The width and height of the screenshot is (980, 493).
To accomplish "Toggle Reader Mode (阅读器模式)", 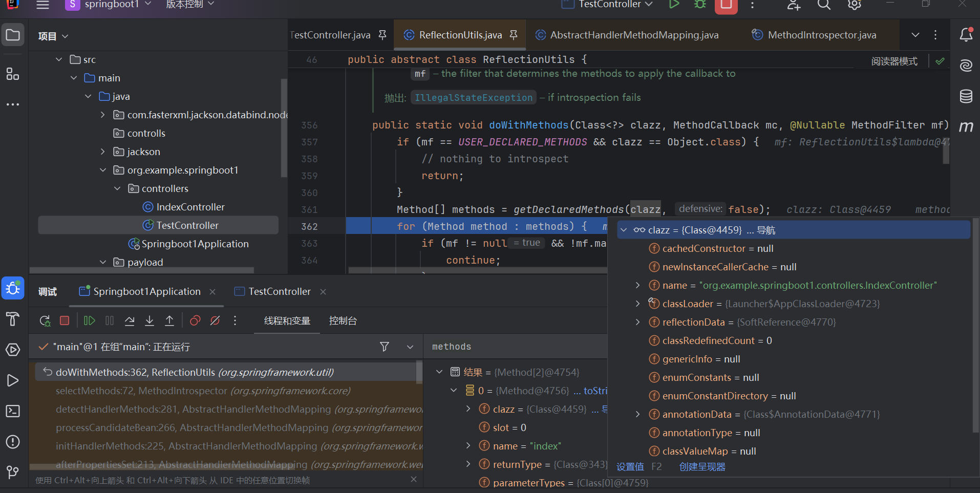I will (x=894, y=61).
